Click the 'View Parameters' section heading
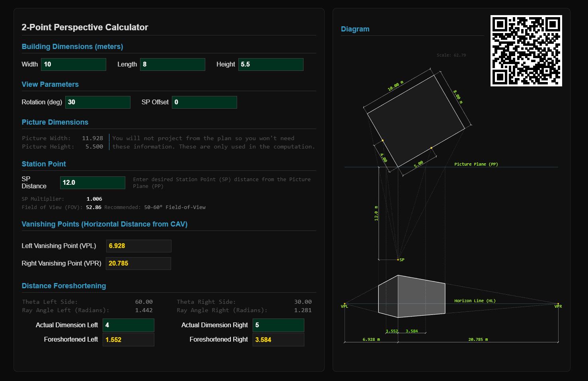Viewport: 588px width, 381px height. pyautogui.click(x=50, y=84)
